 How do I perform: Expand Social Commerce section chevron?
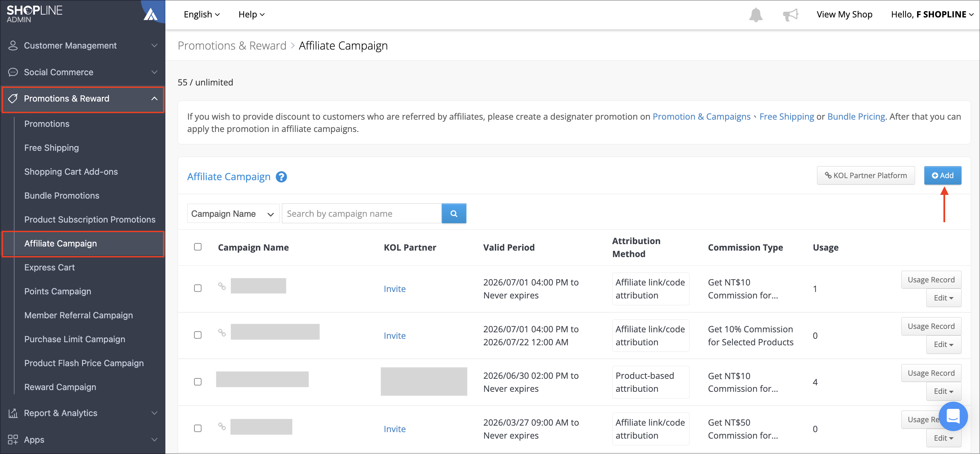pyautogui.click(x=154, y=72)
